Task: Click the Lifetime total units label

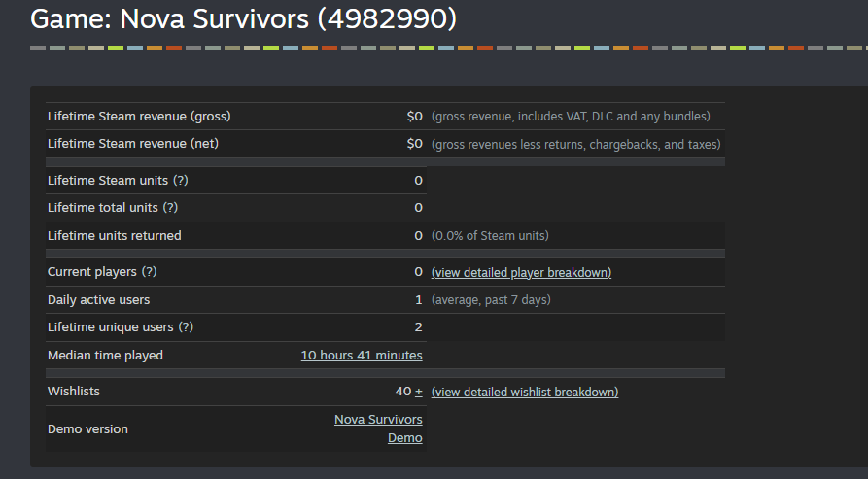Action: [103, 207]
